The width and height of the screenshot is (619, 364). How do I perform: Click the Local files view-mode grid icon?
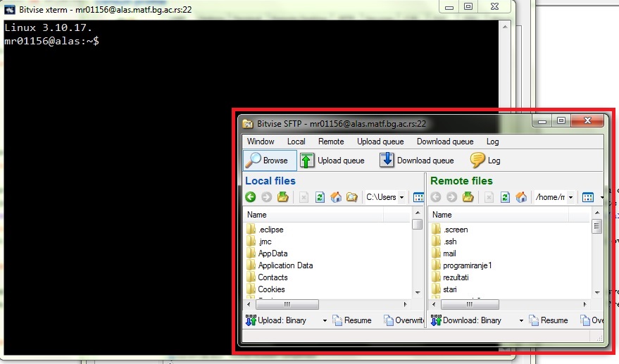coord(418,197)
